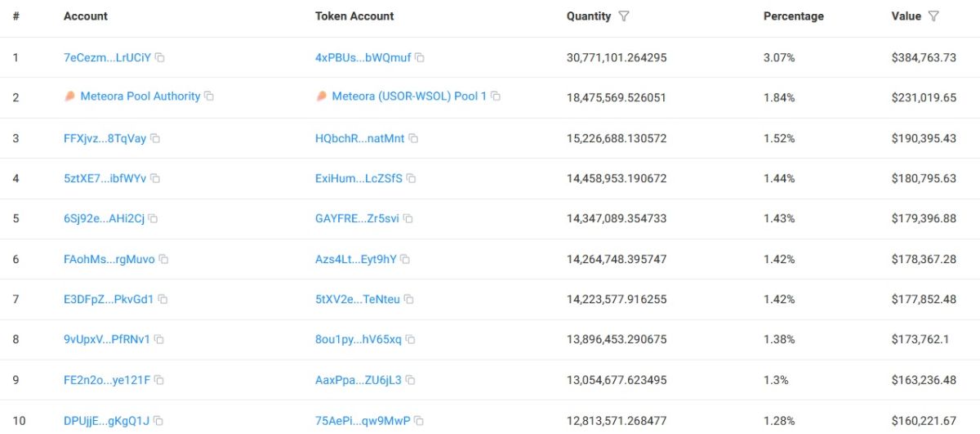This screenshot has width=980, height=434.
Task: Copy token account 8ou1py...hV65xq
Action: 411,339
